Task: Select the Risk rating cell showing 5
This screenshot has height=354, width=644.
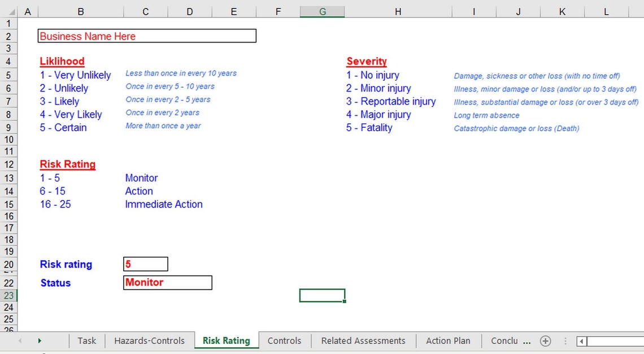Action: coord(145,264)
